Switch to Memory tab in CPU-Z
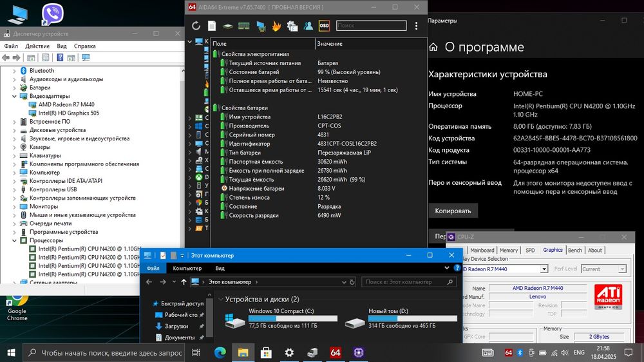Image resolution: width=644 pixels, height=362 pixels. click(509, 250)
